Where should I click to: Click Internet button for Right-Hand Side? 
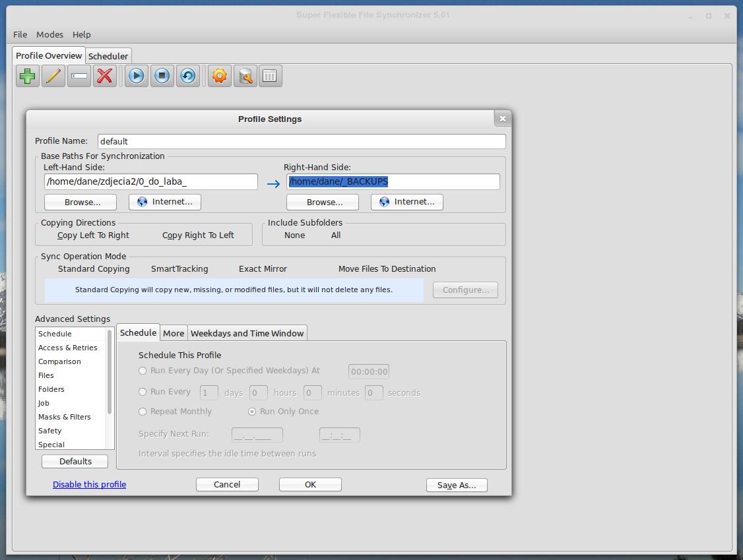(x=407, y=202)
